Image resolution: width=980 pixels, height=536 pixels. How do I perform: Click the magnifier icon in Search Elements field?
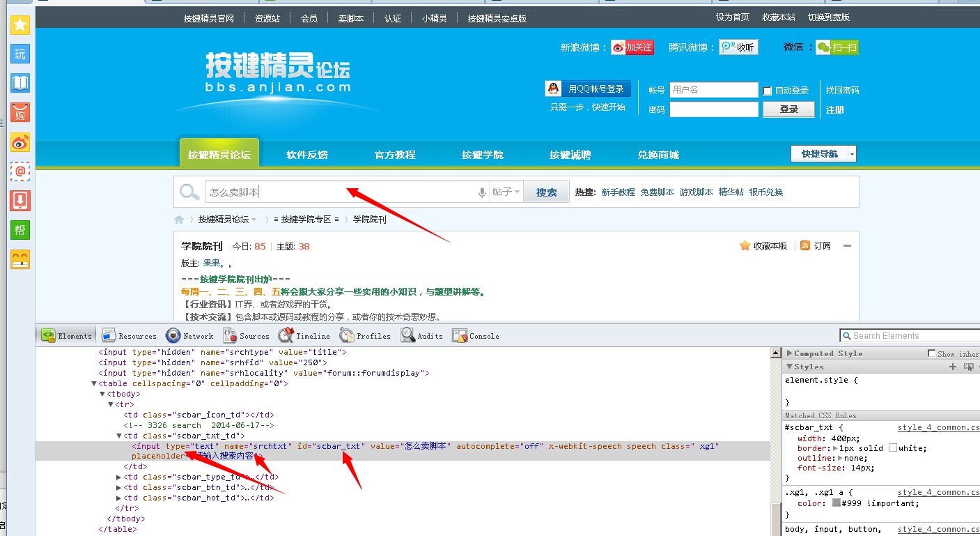click(846, 336)
